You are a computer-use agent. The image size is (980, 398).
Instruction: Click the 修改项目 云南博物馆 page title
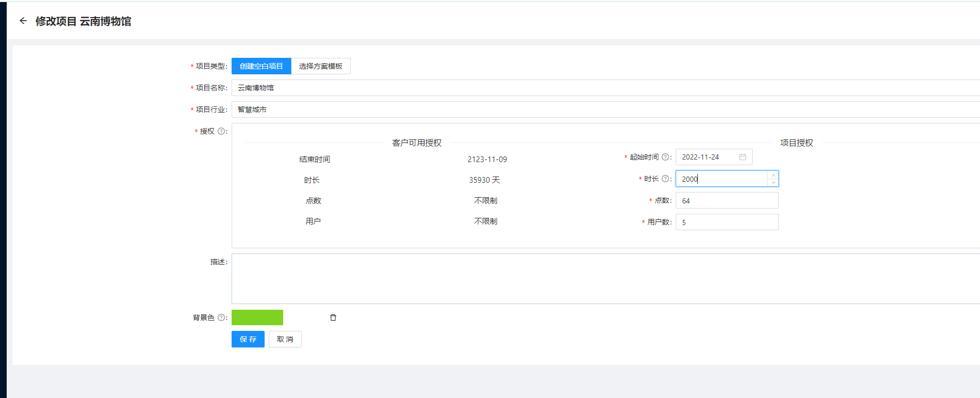pos(83,21)
